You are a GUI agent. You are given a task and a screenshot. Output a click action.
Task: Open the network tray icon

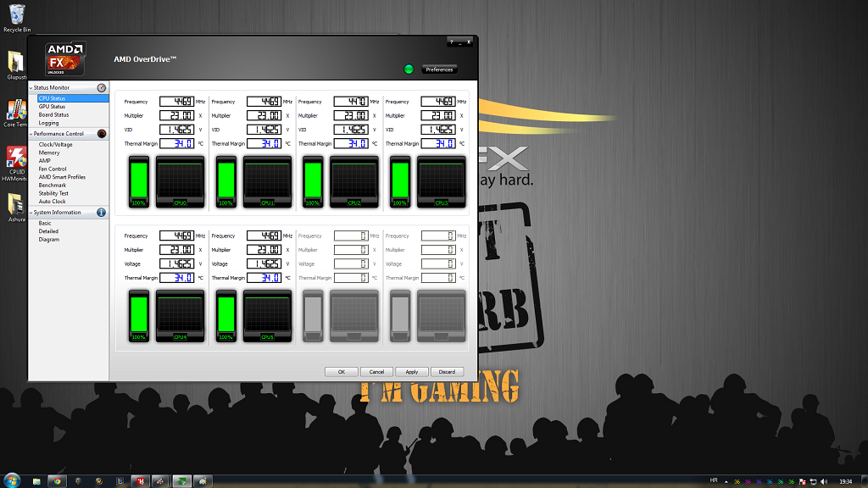pos(813,482)
